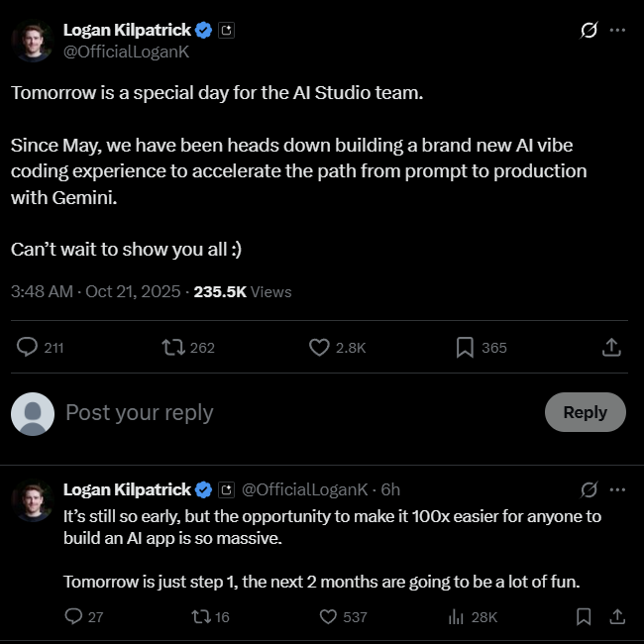This screenshot has height=644, width=644.
Task: Open comments on the reply with 27 replies
Action: [73, 616]
